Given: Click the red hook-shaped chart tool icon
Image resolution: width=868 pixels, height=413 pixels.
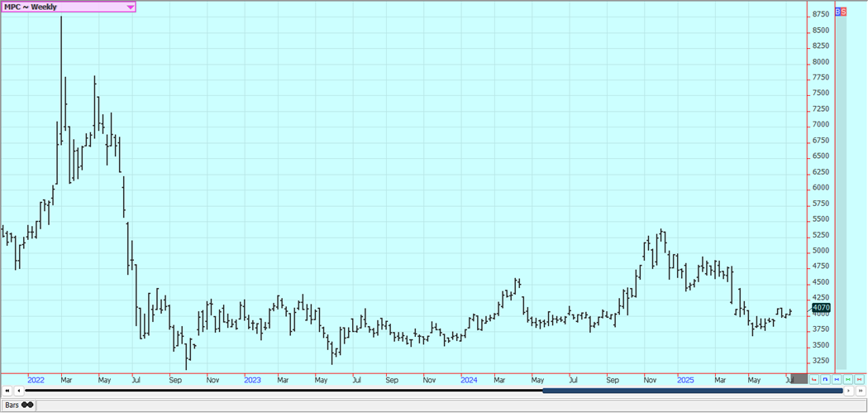Looking at the screenshot, I should coord(813,379).
